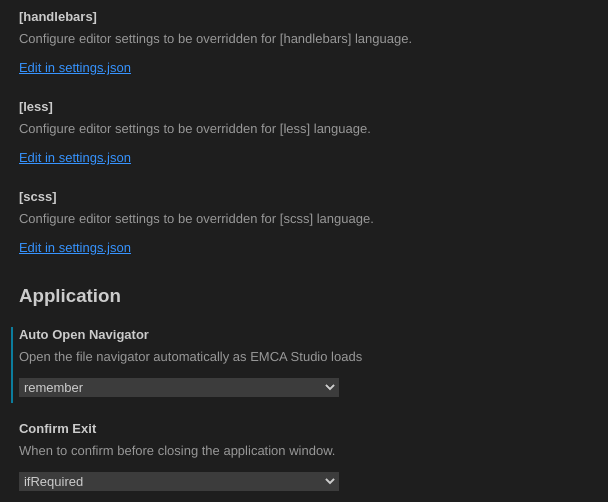Select the [scss] setting title
Screen dimensions: 608x502
pos(38,197)
